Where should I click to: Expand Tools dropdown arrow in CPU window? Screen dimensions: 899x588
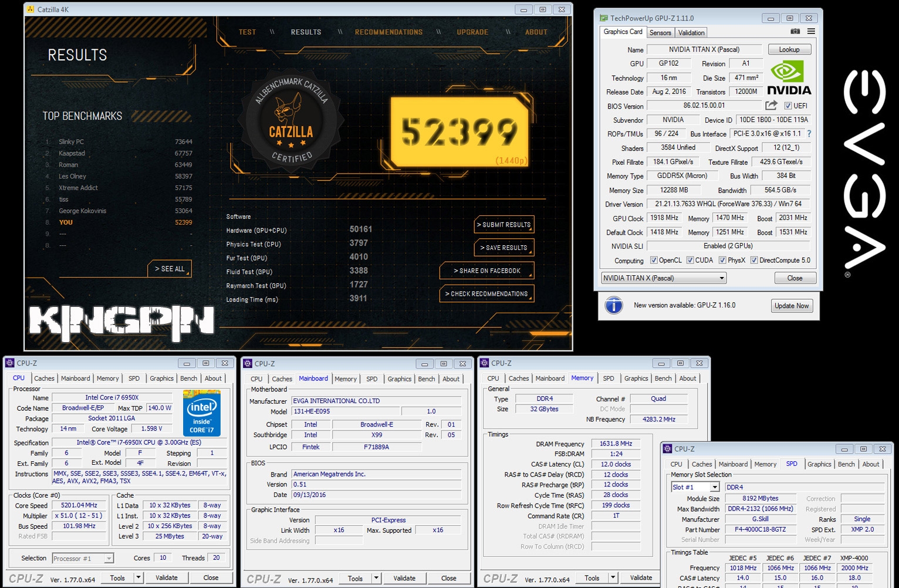tap(138, 577)
